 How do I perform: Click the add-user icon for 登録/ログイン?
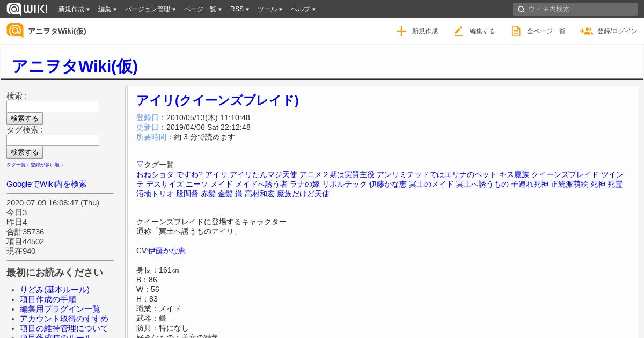point(586,31)
